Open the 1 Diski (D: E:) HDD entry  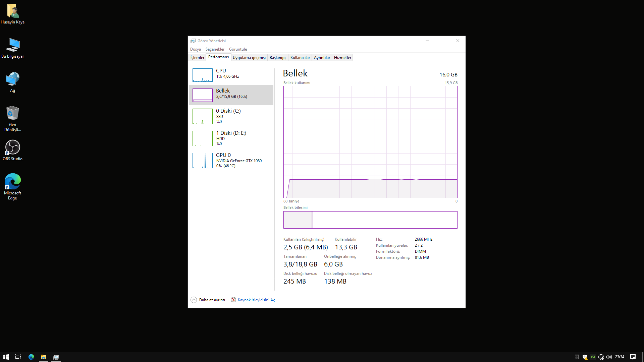[231, 138]
